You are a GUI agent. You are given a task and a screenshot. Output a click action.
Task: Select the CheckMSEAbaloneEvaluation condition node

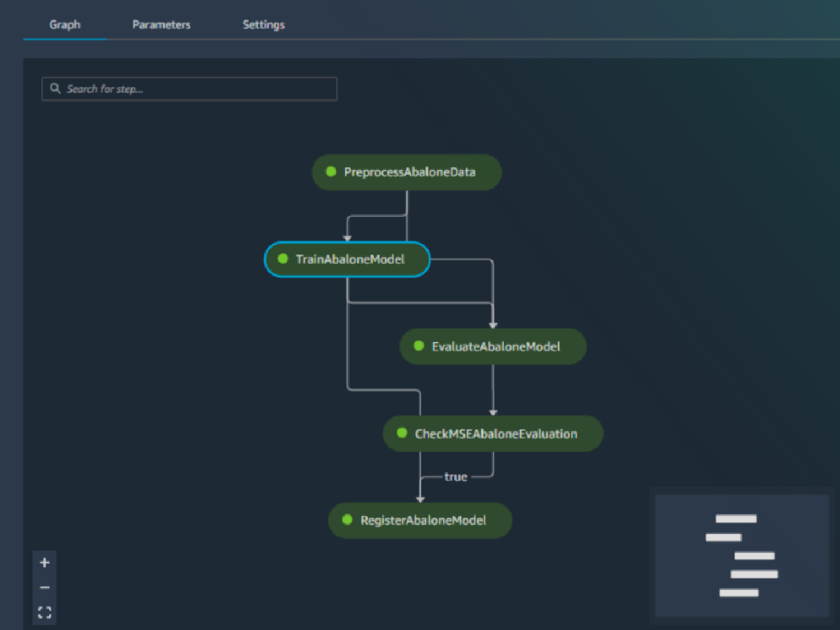[496, 434]
